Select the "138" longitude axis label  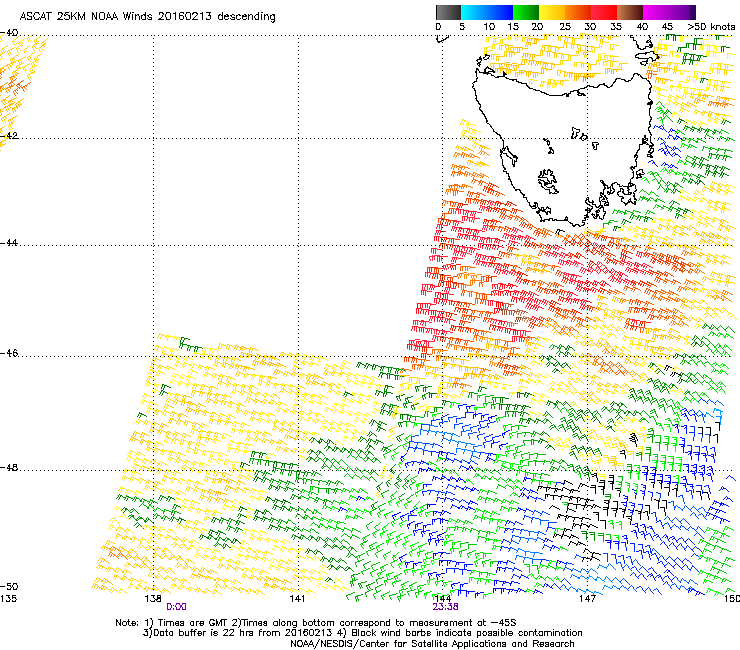[x=153, y=599]
